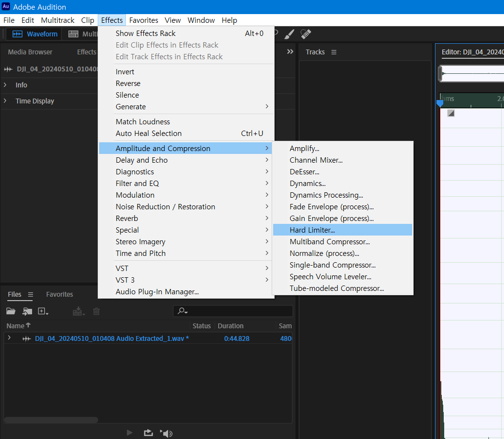Select DeEsser effect
The image size is (504, 439).
(343, 172)
